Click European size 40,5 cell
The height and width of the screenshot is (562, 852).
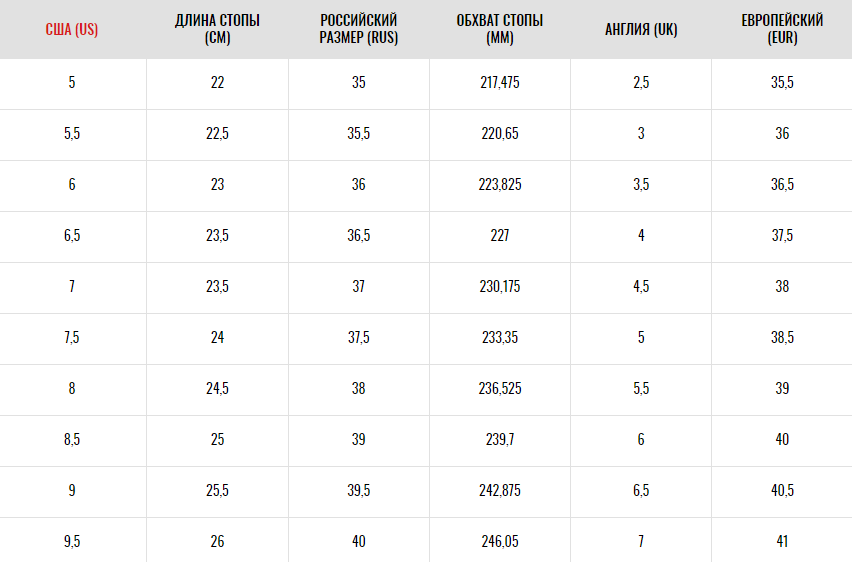coord(782,491)
